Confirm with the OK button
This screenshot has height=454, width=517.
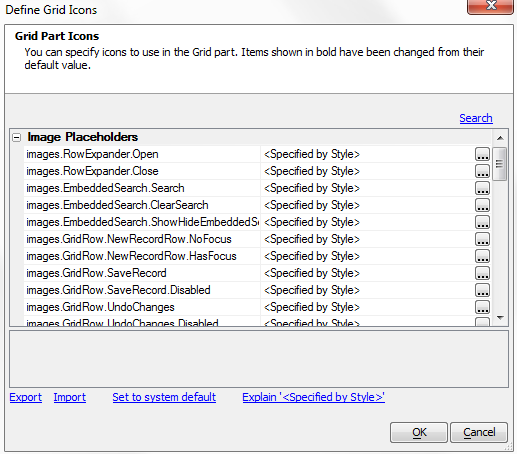click(x=419, y=432)
